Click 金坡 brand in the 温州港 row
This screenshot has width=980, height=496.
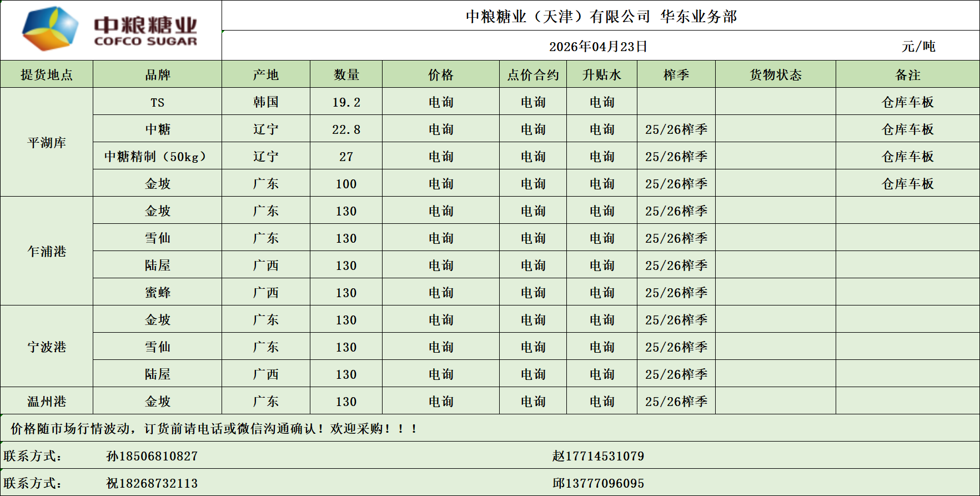[158, 402]
